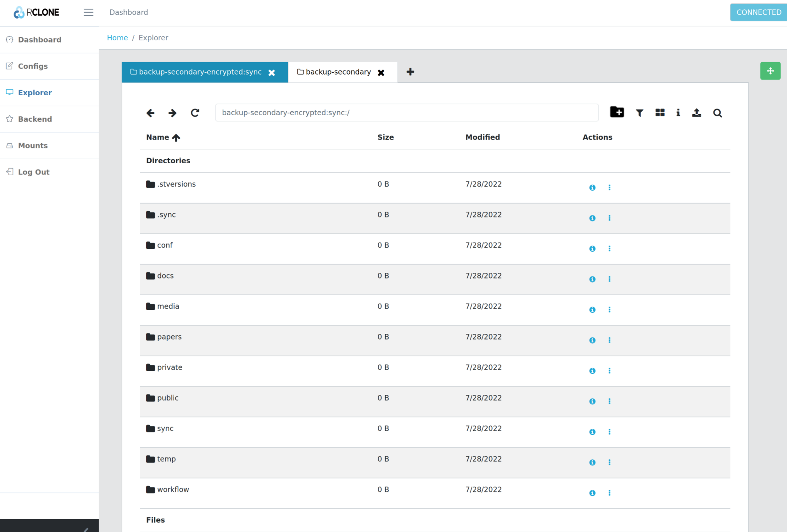787x532 pixels.
Task: Click the CONNECTED status button
Action: (x=759, y=12)
